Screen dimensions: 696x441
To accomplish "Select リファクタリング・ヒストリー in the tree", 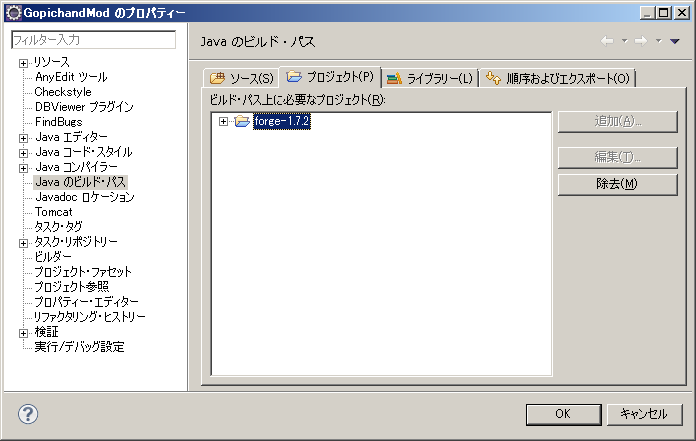I will pos(90,317).
